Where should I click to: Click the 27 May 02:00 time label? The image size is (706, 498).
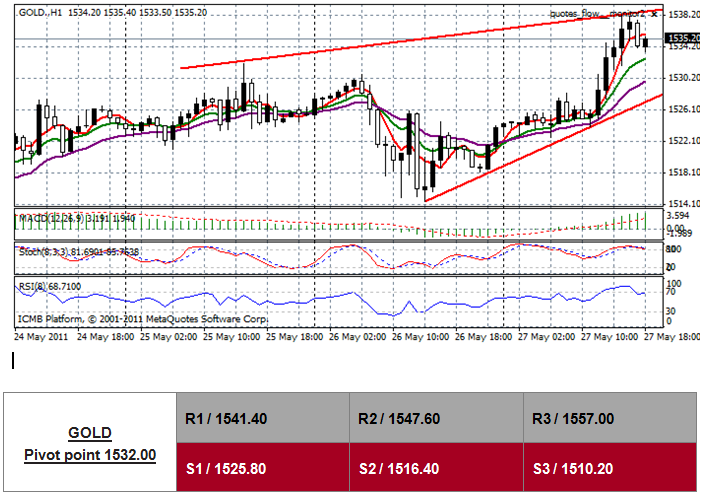(547, 337)
